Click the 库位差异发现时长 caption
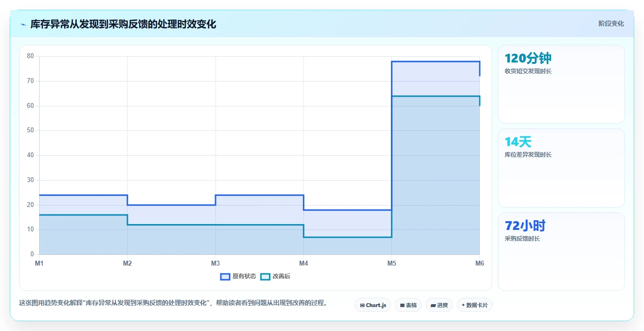The width and height of the screenshot is (644, 331). pos(528,155)
